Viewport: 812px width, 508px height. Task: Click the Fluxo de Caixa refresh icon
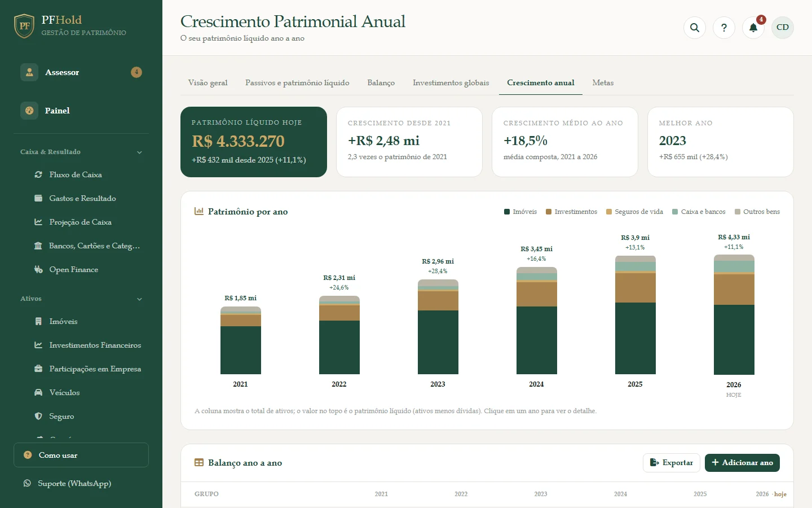point(38,174)
